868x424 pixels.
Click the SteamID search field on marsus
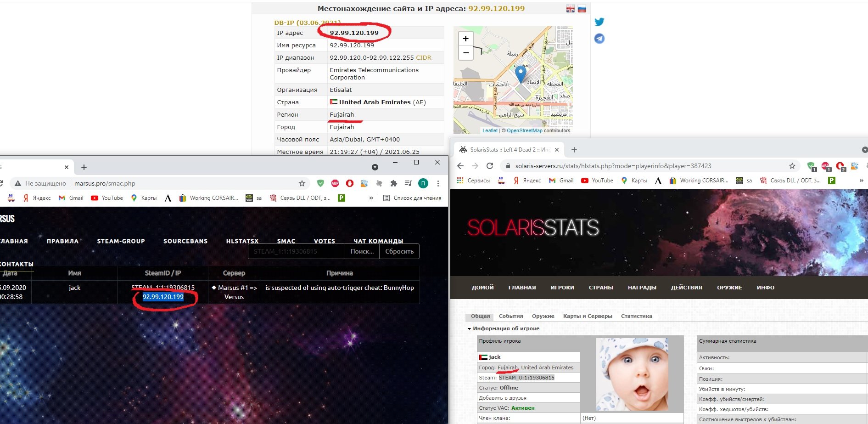[x=297, y=251]
